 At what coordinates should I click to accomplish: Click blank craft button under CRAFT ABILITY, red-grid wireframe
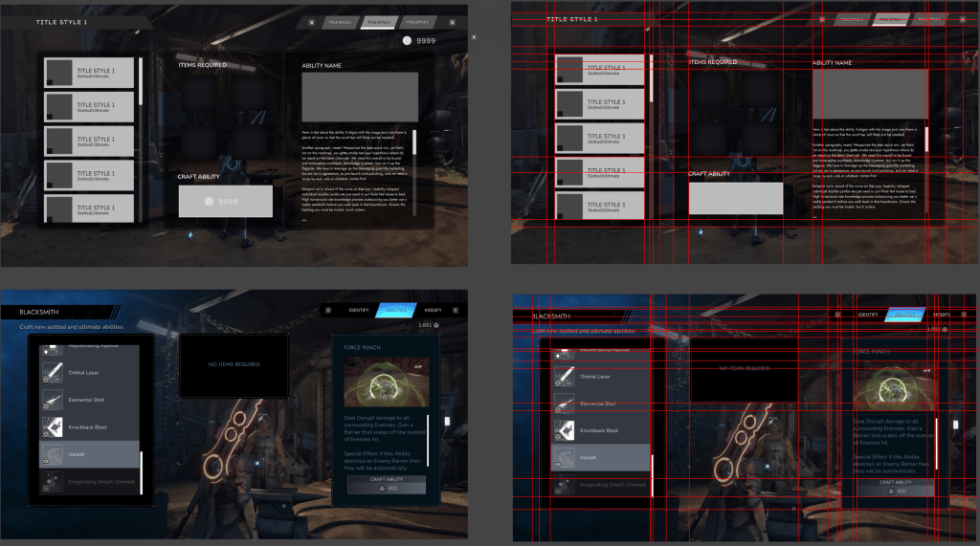pyautogui.click(x=736, y=199)
